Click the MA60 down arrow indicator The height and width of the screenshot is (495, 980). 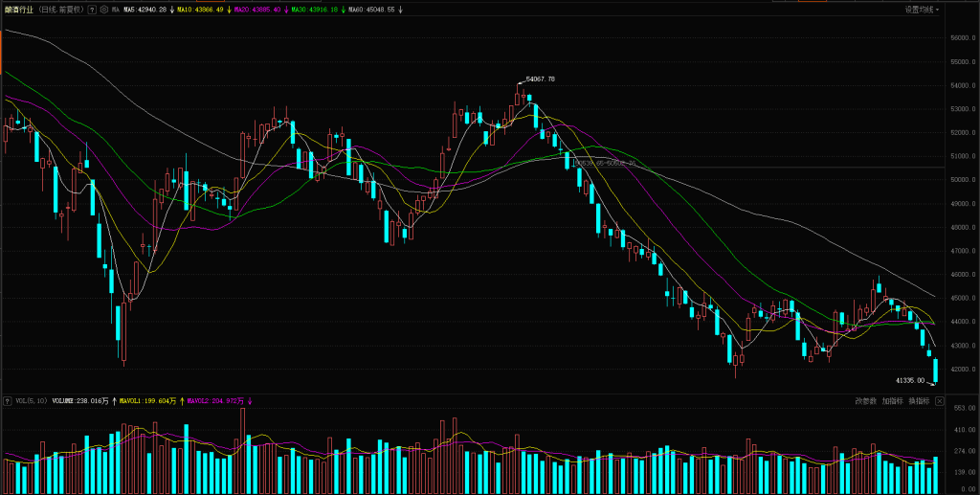point(400,10)
